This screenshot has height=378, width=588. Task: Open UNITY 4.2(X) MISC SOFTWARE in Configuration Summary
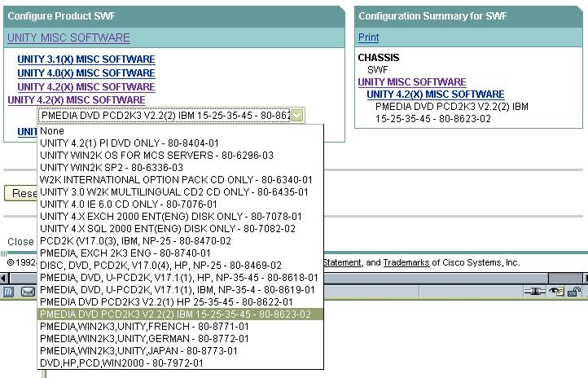coord(436,94)
